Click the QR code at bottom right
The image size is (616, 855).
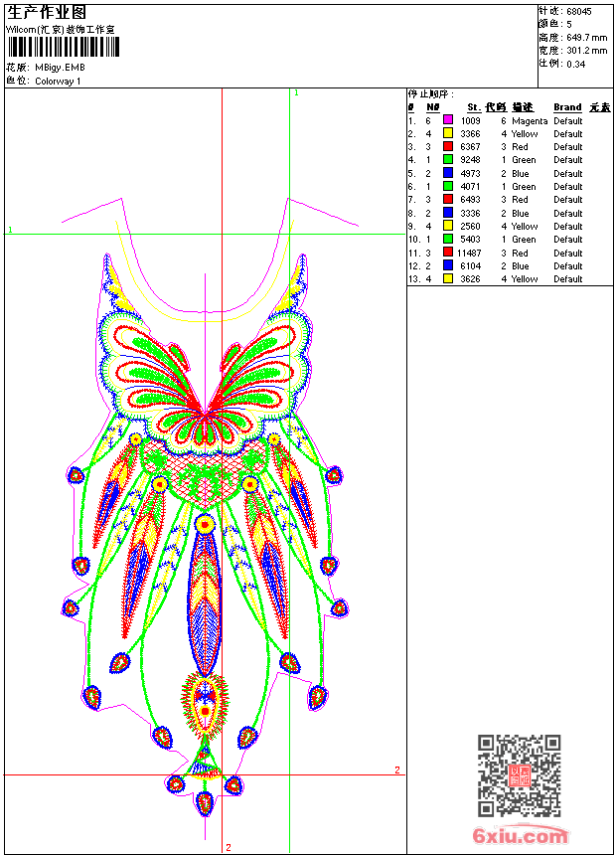(520, 774)
